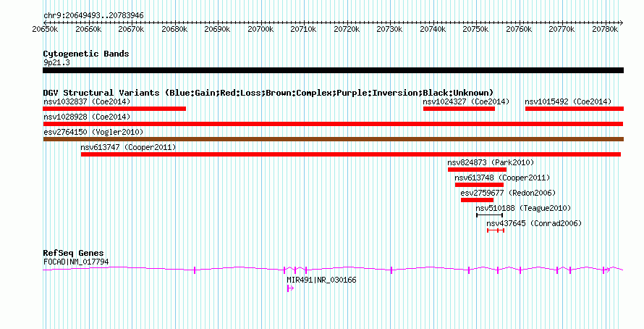The image size is (644, 329).
Task: Click the MIR491 gene arrow glyph
Action: [290, 288]
